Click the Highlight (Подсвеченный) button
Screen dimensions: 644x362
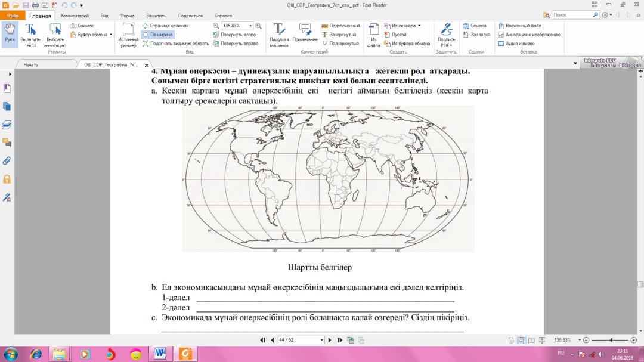340,26
